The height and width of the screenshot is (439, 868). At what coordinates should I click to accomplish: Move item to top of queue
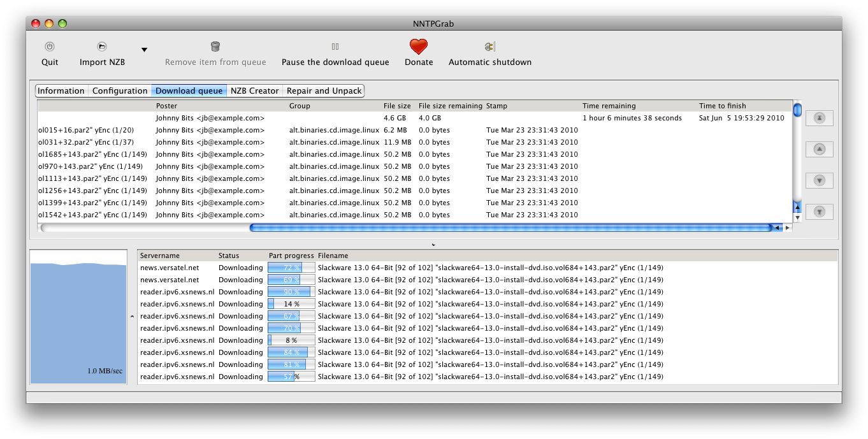click(x=820, y=119)
